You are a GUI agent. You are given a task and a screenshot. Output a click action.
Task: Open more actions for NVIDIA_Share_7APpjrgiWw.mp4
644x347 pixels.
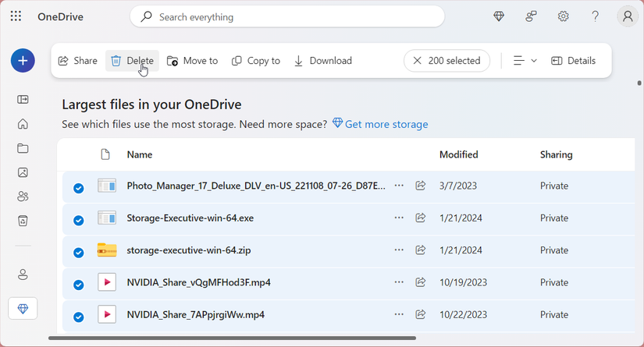click(x=399, y=314)
